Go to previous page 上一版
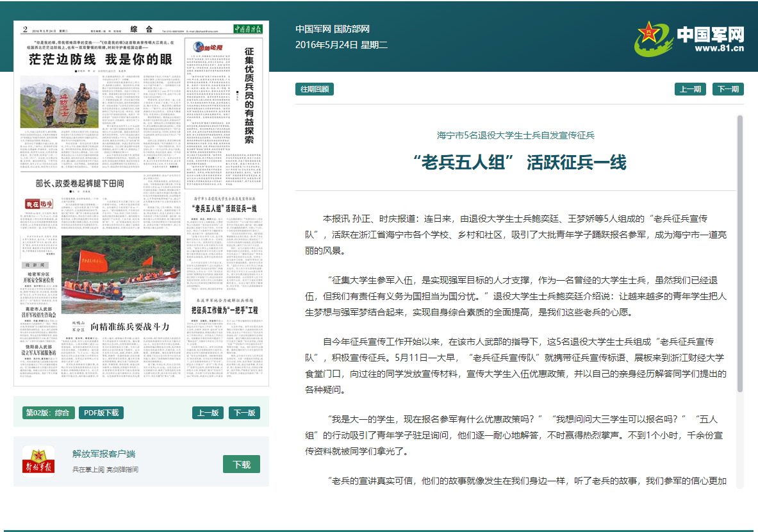Image resolution: width=758 pixels, height=532 pixels. point(208,413)
